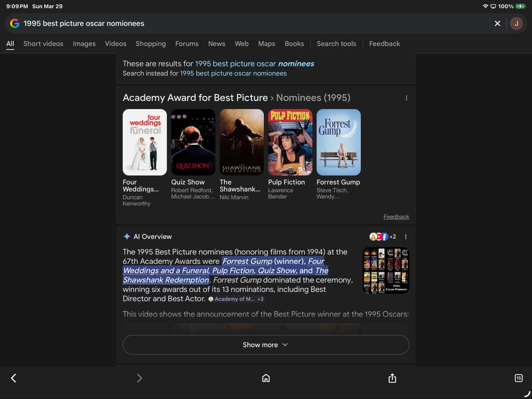Clear the search query with X
This screenshot has width=532, height=399.
[x=497, y=23]
